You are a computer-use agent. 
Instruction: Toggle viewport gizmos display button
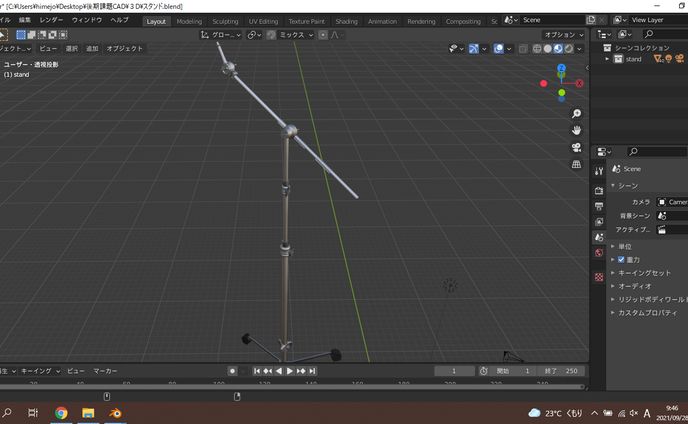[x=473, y=49]
